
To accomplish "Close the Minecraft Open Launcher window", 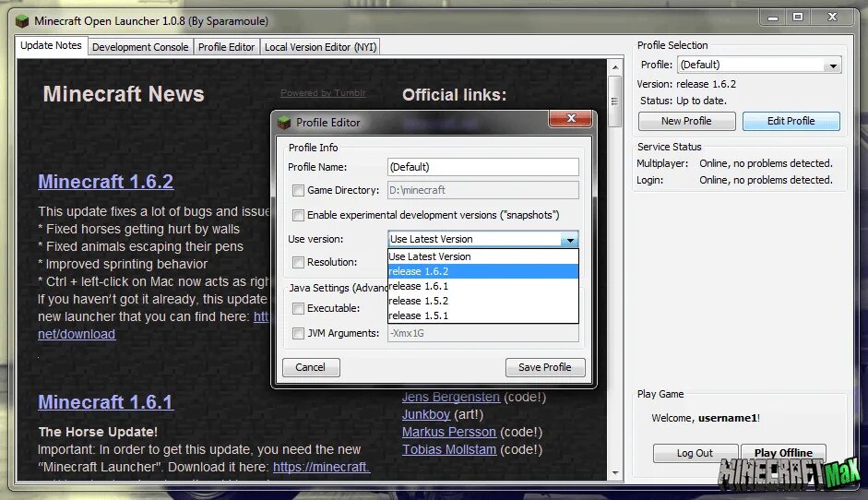I will pyautogui.click(x=832, y=18).
